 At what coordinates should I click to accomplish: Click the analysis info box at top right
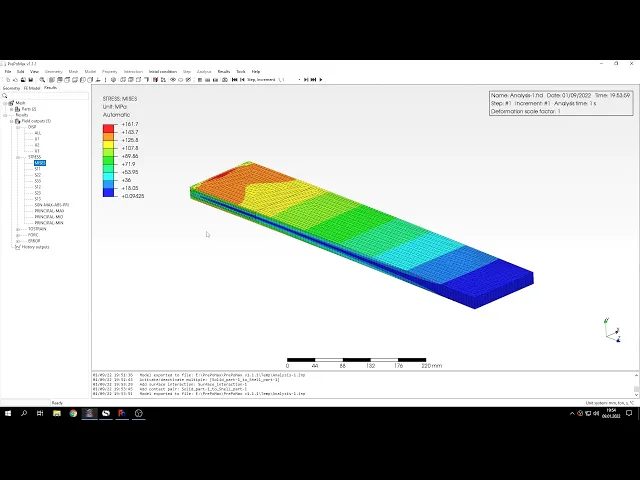pos(561,103)
